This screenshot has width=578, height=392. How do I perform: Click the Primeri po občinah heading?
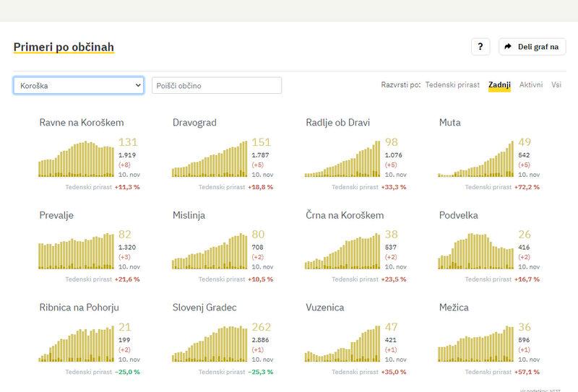pyautogui.click(x=64, y=47)
